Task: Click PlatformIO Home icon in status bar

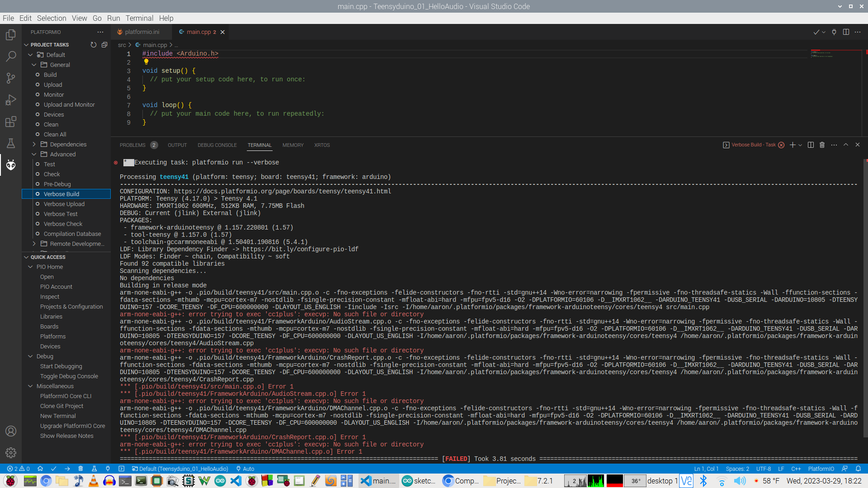Action: click(40, 469)
